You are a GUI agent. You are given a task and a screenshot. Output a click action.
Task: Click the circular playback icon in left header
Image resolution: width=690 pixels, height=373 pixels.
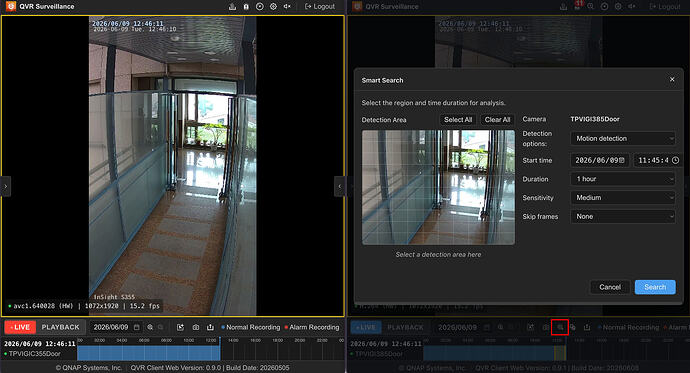tap(260, 7)
